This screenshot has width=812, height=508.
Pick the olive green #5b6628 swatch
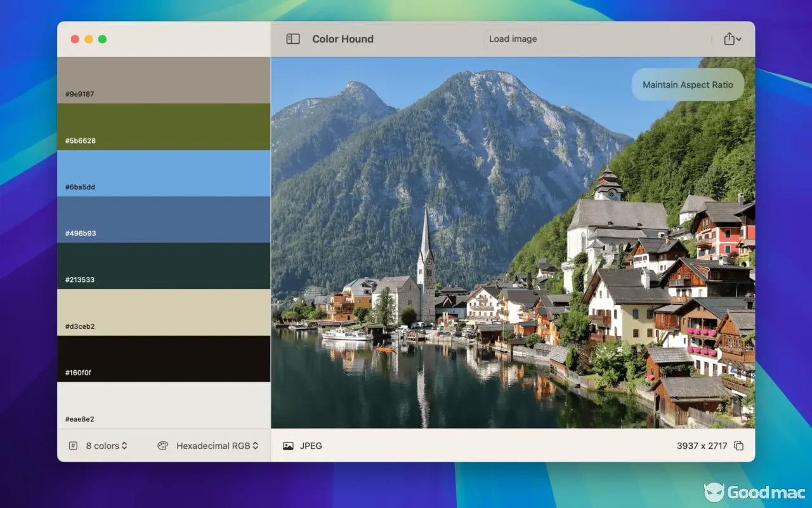tap(164, 126)
